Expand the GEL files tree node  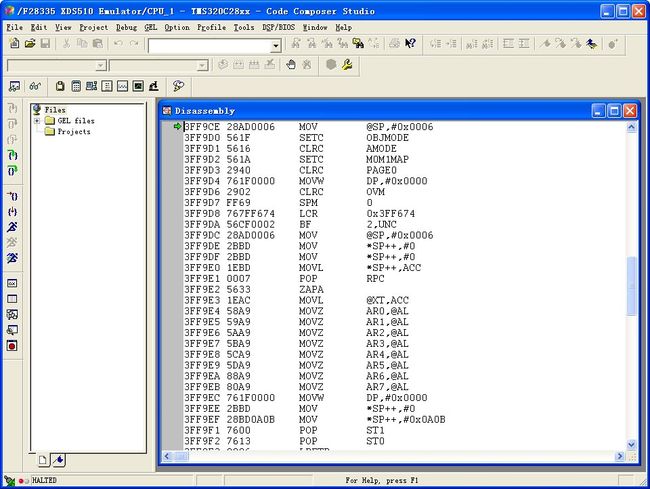click(x=37, y=121)
